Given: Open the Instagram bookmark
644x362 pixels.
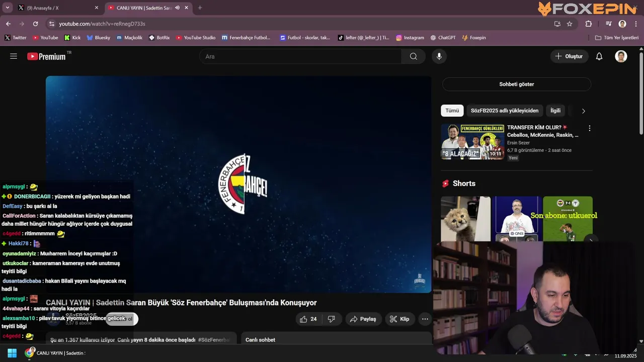Looking at the screenshot, I should click(x=410, y=38).
